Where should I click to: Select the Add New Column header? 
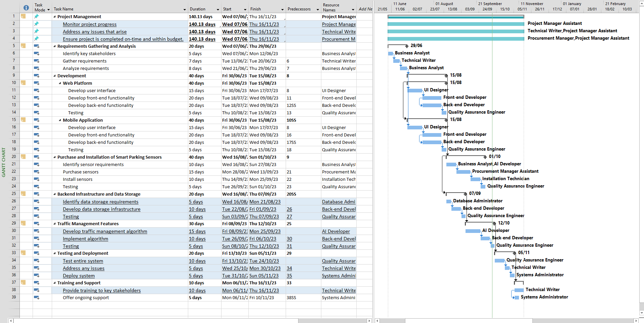365,9
